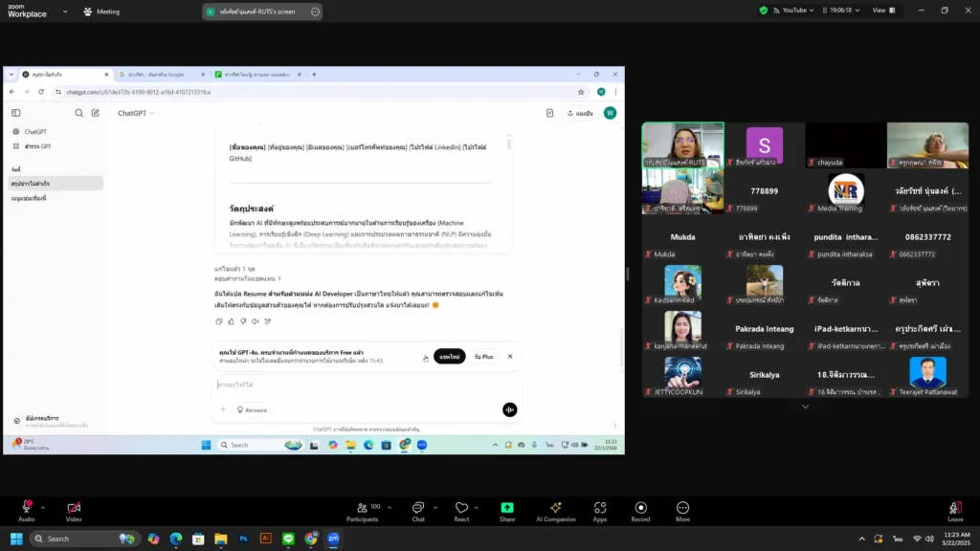Click the green encryption shield icon
Image resolution: width=980 pixels, height=551 pixels.
pyautogui.click(x=764, y=11)
